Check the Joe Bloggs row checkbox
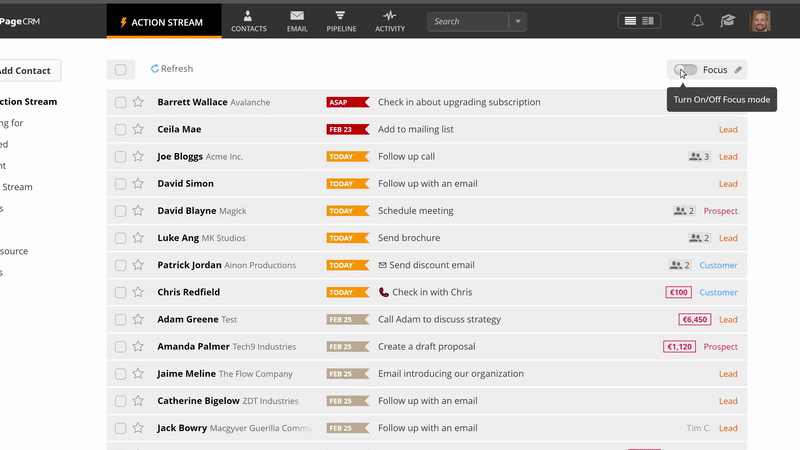 [120, 156]
